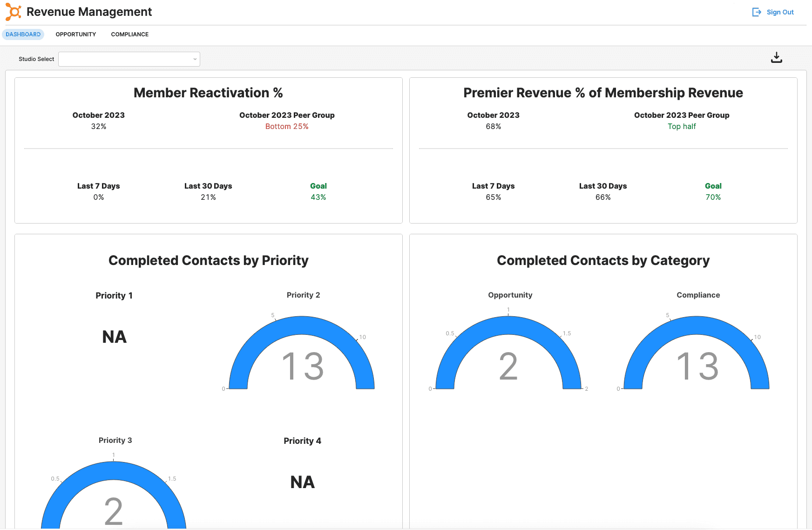Go to the Compliance tab
The height and width of the screenshot is (530, 812).
click(130, 34)
